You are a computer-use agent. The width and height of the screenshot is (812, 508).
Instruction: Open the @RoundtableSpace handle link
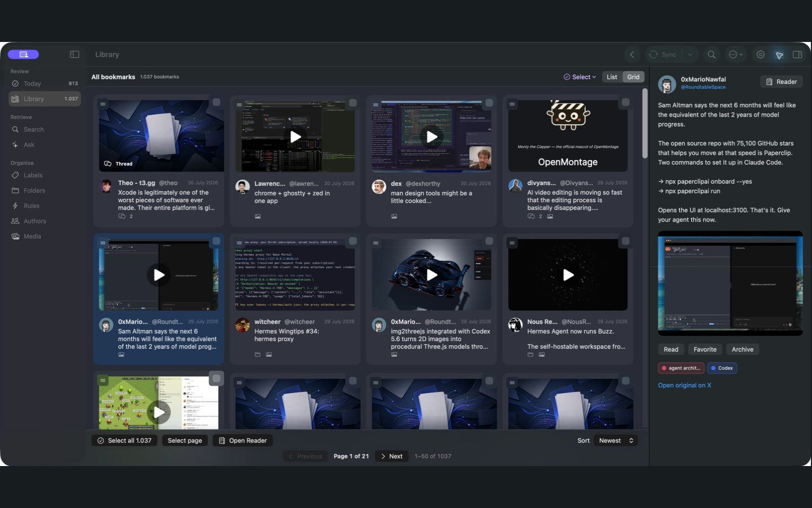[703, 87]
